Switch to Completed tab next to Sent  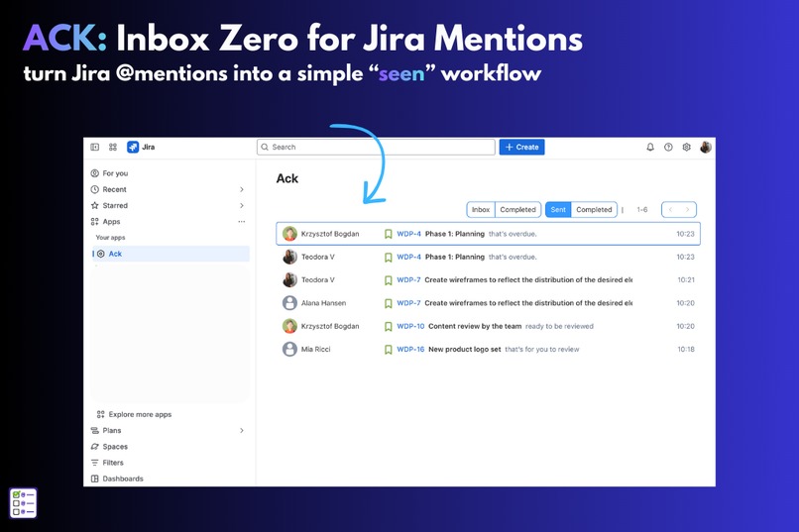pos(594,210)
